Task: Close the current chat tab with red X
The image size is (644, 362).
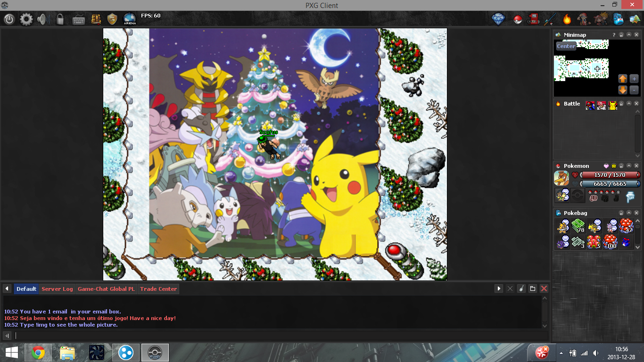Action: (544, 288)
